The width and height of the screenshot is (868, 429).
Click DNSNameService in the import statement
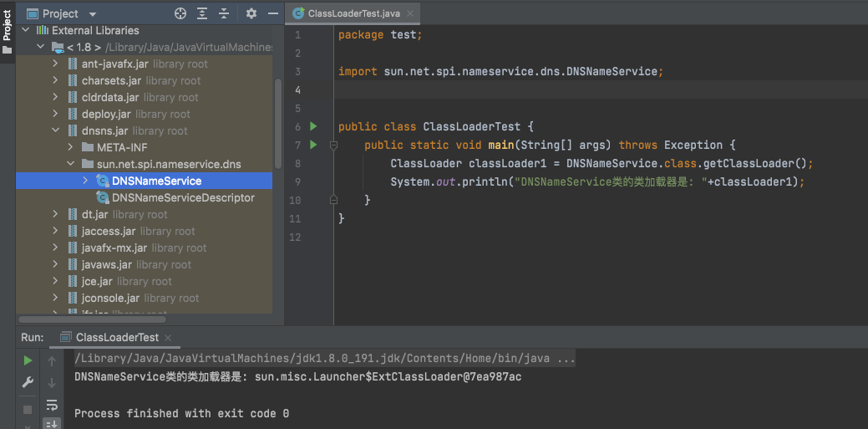612,72
